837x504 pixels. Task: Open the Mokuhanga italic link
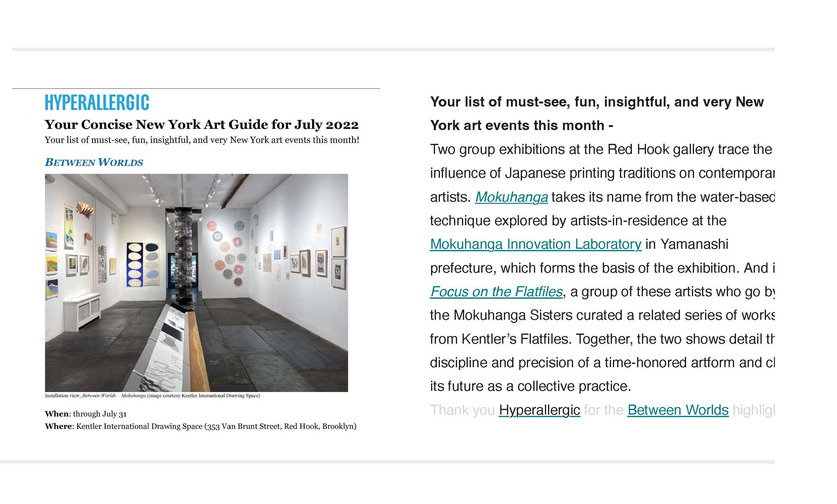511,197
